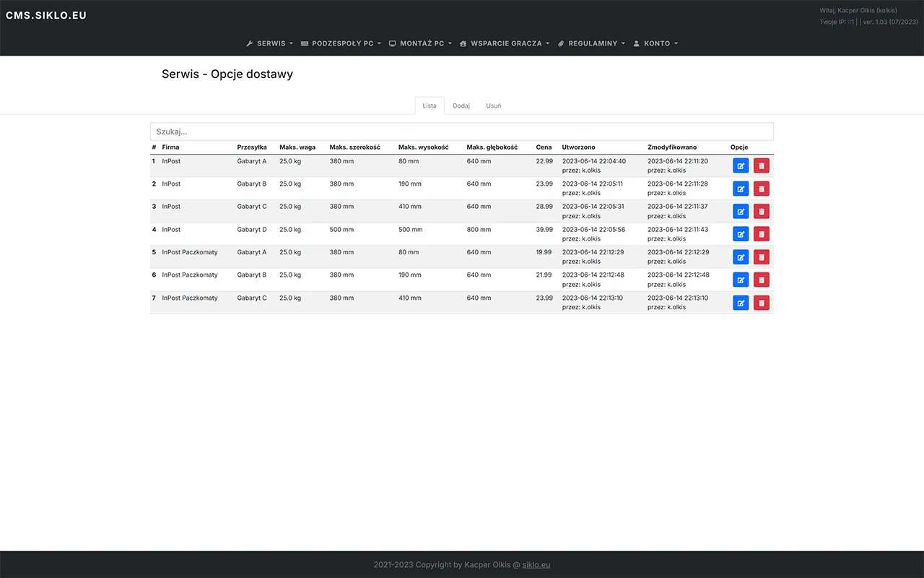Click the wrench icon next to SERWIS
This screenshot has width=924, height=578.
point(248,43)
